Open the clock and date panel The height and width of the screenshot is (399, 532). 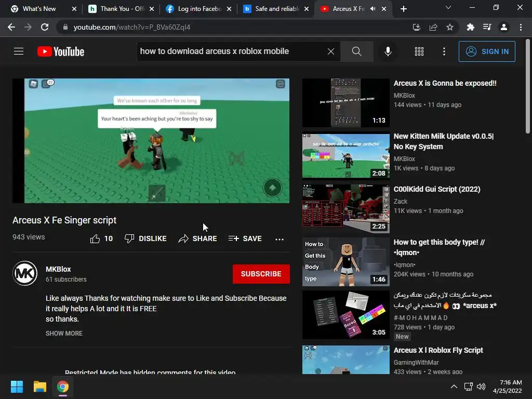(x=508, y=387)
